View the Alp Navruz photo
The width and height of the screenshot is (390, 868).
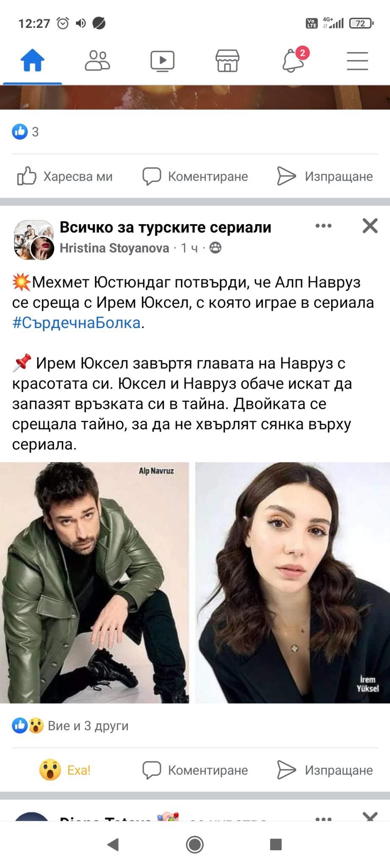click(x=94, y=582)
